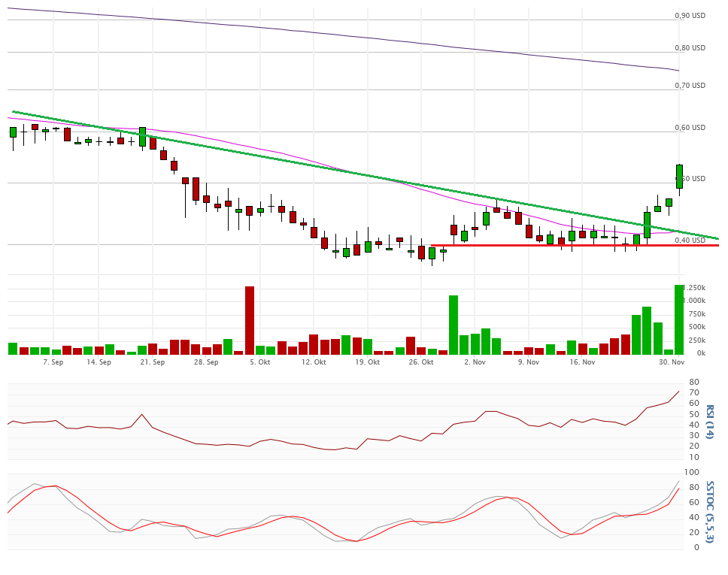Select the 7. Sep date on time axis

tap(53, 362)
